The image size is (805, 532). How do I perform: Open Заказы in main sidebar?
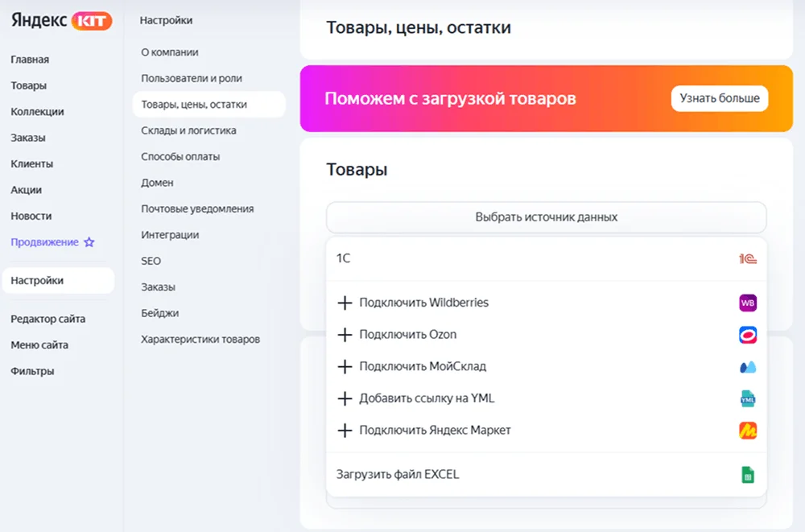pyautogui.click(x=28, y=138)
